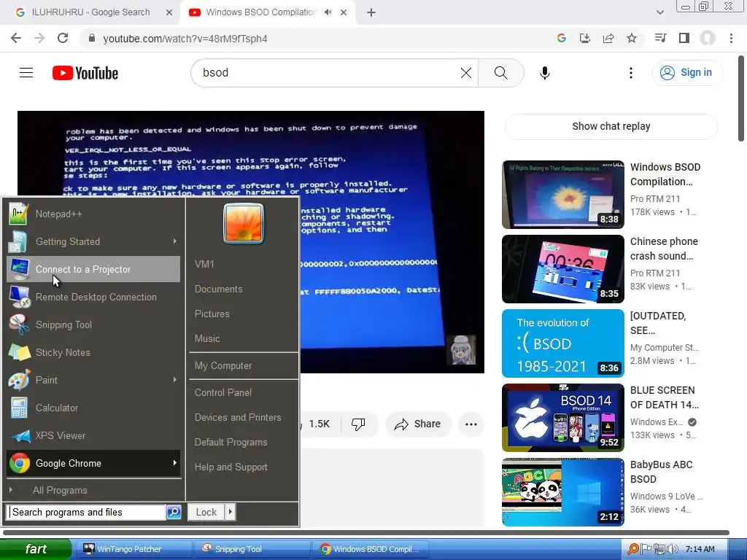Open the evolution of BSOD 1985-2021 thumbnail
The image size is (747, 560).
point(562,343)
